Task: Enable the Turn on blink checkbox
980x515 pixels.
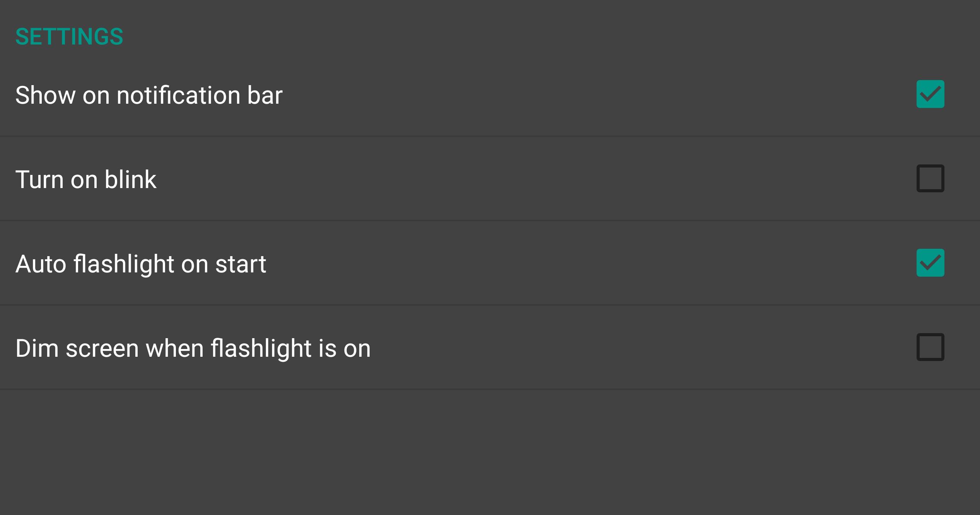Action: (930, 178)
